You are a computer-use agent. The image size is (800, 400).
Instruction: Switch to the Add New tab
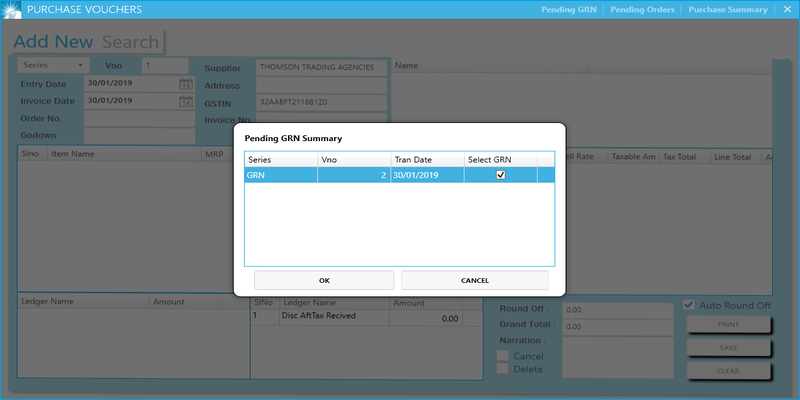(x=53, y=42)
